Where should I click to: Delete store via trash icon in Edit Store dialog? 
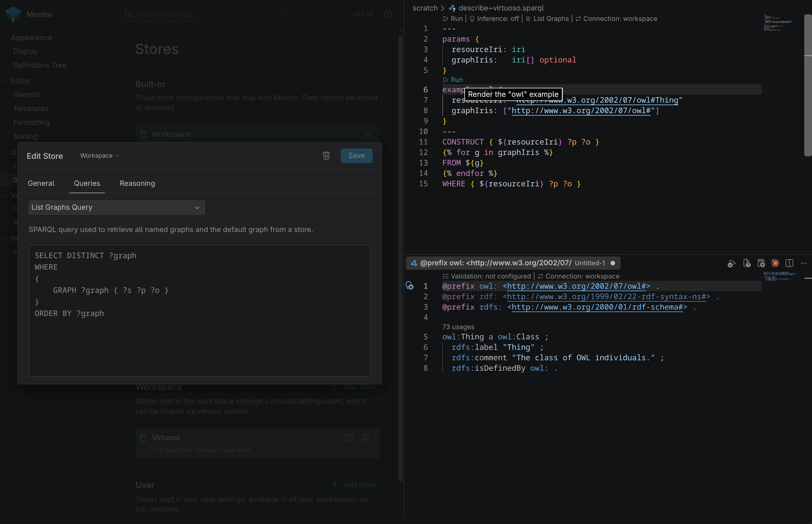[326, 155]
